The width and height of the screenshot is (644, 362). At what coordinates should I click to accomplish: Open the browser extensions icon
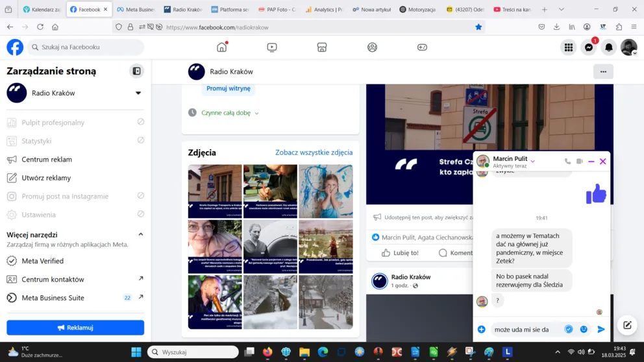click(x=619, y=27)
